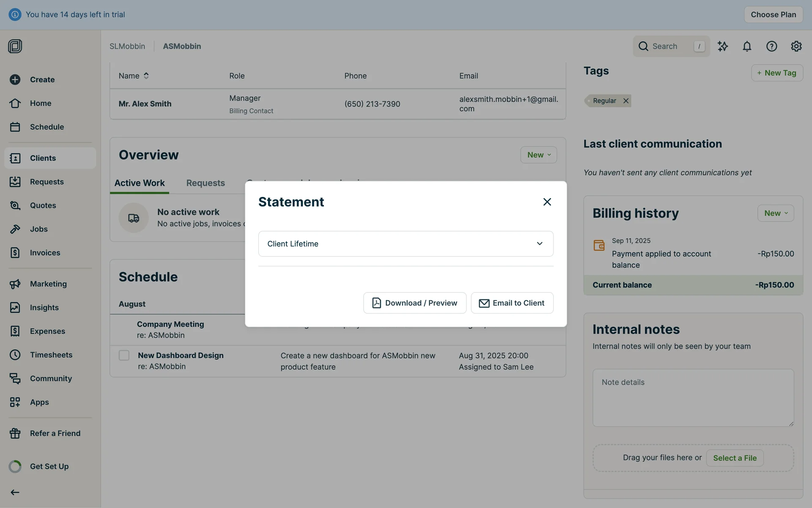Screen dimensions: 812x508
Task: Click Download / Preview button
Action: point(414,303)
